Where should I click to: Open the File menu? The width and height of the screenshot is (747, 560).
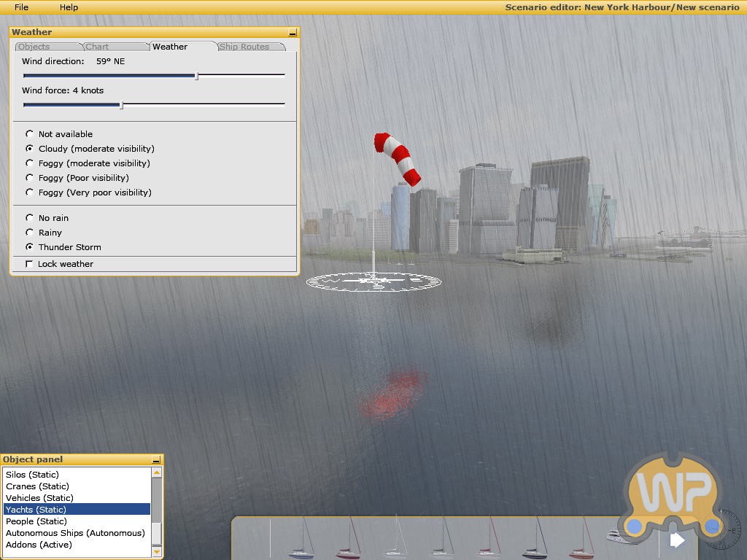tap(22, 7)
